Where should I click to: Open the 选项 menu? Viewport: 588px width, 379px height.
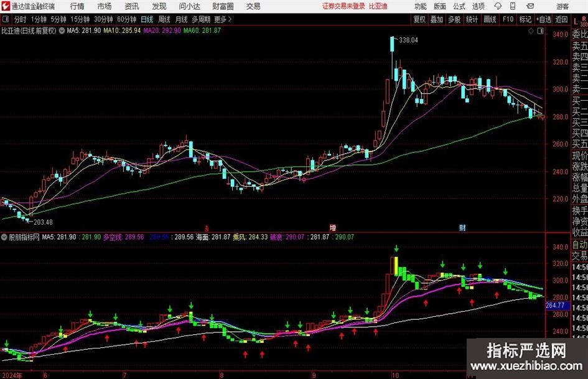tap(478, 6)
